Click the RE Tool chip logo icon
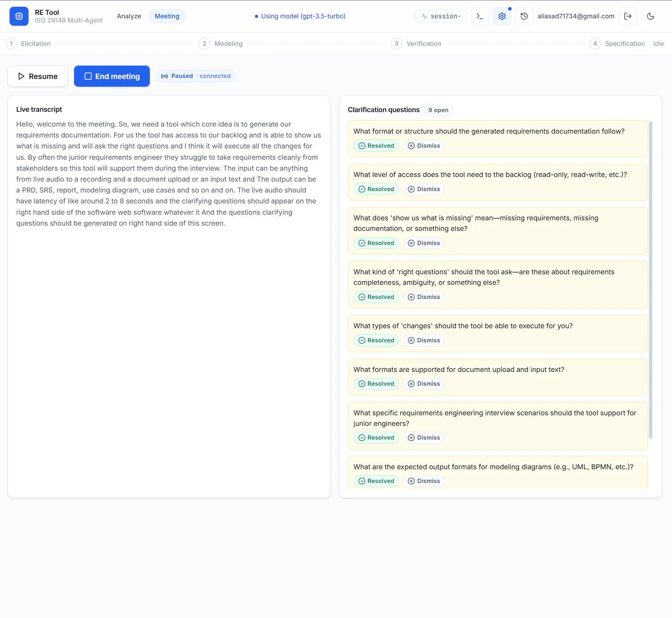This screenshot has height=618, width=672. (x=19, y=16)
